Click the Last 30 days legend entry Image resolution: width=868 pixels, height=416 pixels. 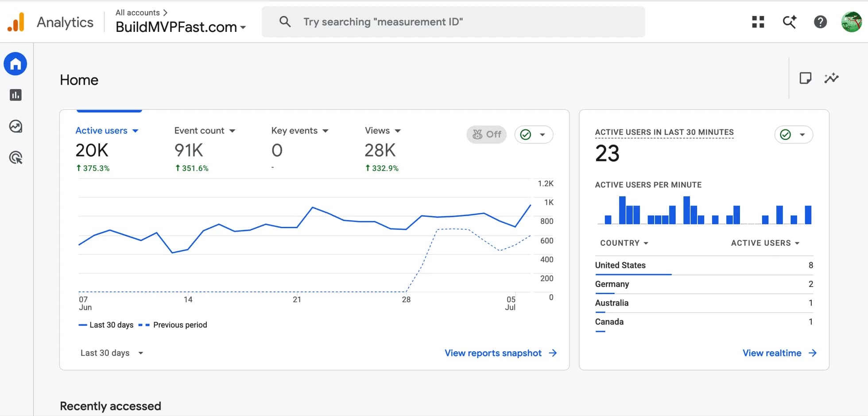[x=106, y=325]
